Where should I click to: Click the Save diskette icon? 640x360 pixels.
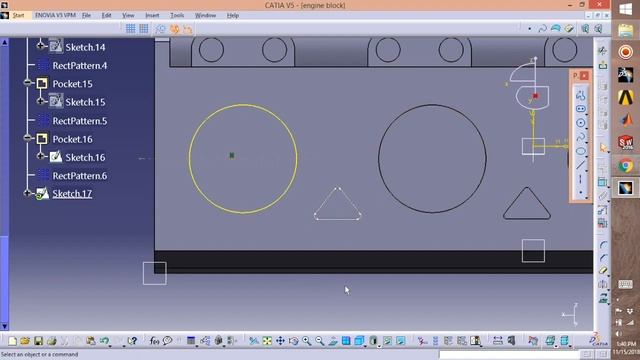point(38,341)
